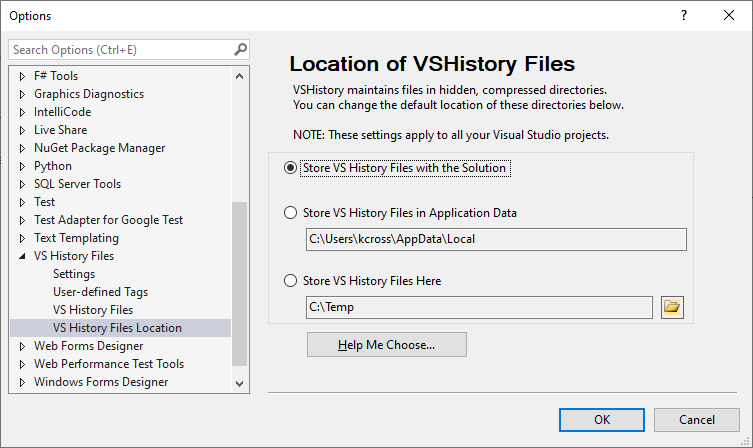This screenshot has width=753, height=448.
Task: Expand the Test Adapter for Google Test node
Action: (22, 220)
